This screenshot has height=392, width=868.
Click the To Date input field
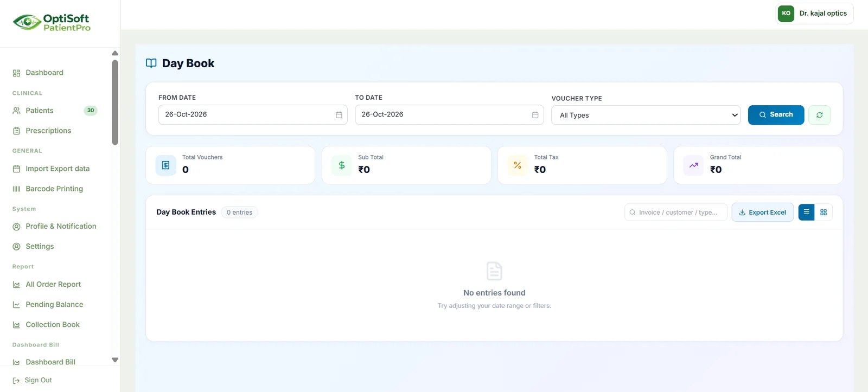pyautogui.click(x=449, y=115)
